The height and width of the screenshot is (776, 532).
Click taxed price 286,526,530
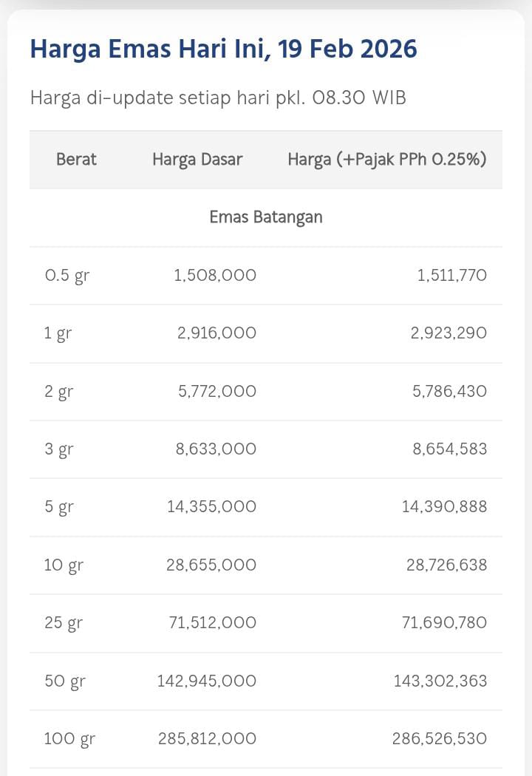[x=440, y=738]
